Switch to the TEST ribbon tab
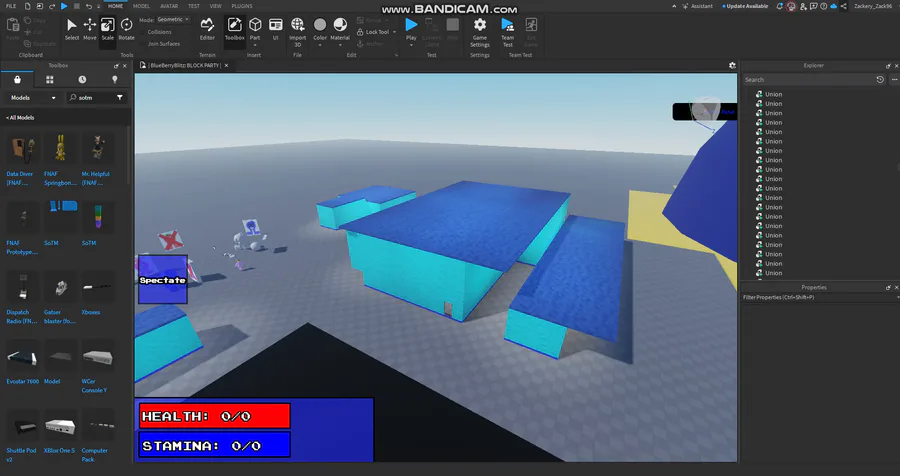 point(194,6)
